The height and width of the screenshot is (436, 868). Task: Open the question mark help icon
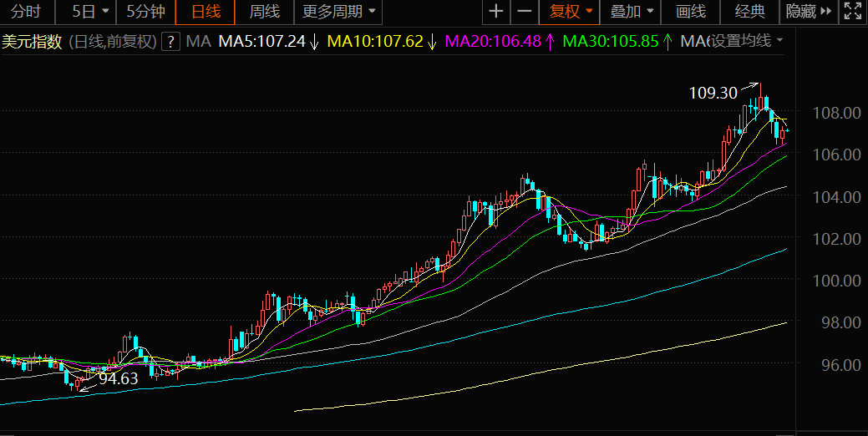171,42
